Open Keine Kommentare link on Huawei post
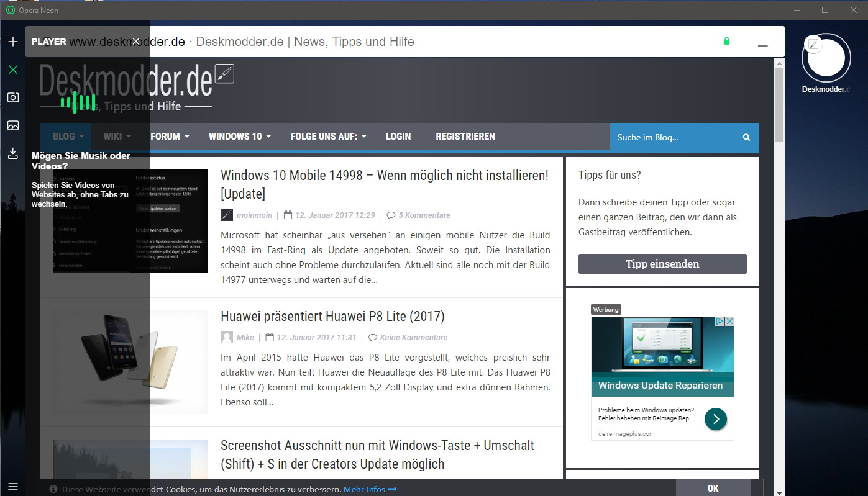 coord(414,338)
